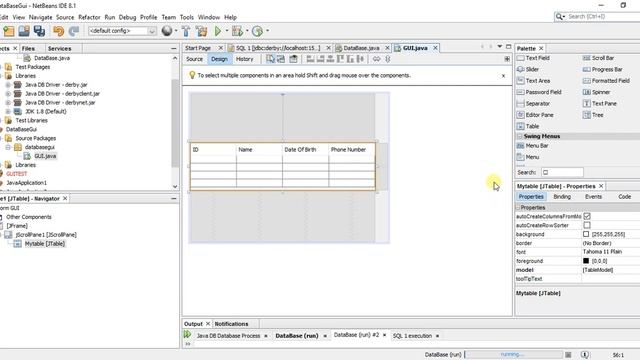Click the Undo arrow icon

point(58,31)
